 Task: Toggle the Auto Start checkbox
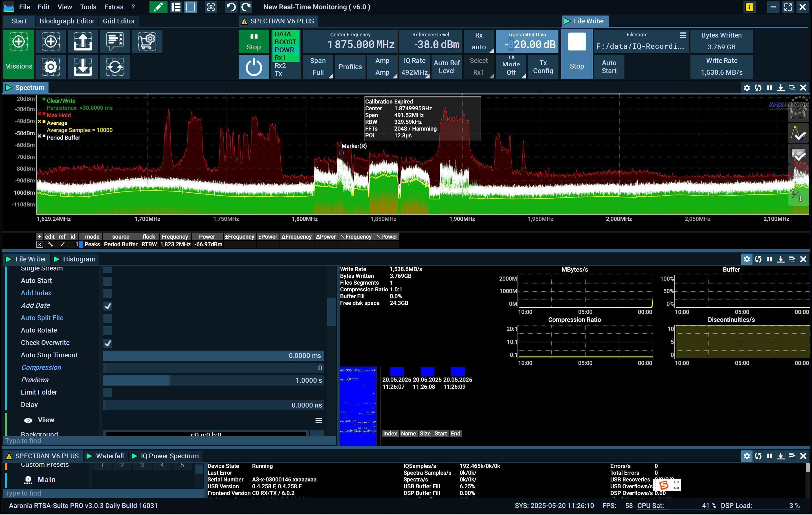tap(107, 281)
